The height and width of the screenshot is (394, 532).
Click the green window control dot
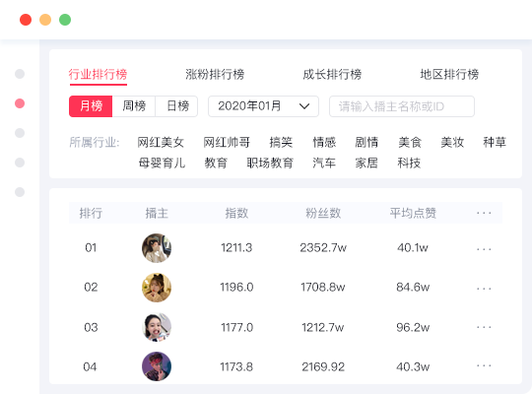click(x=65, y=20)
